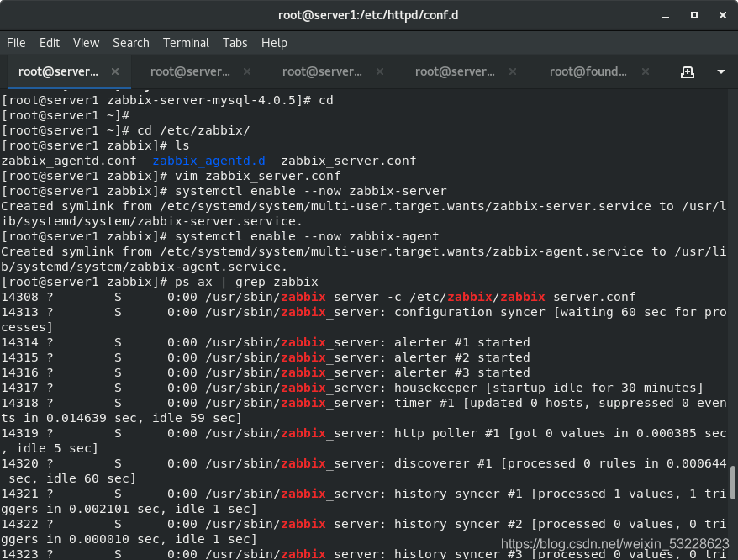The height and width of the screenshot is (560, 738).
Task: Click the 'systemctl enable --now zabbix-server' command
Action: [311, 191]
